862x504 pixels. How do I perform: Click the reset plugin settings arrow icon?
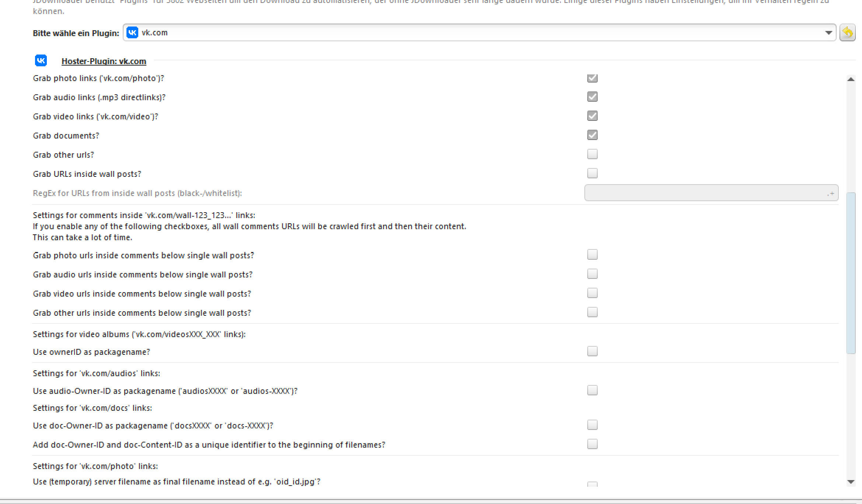point(847,33)
